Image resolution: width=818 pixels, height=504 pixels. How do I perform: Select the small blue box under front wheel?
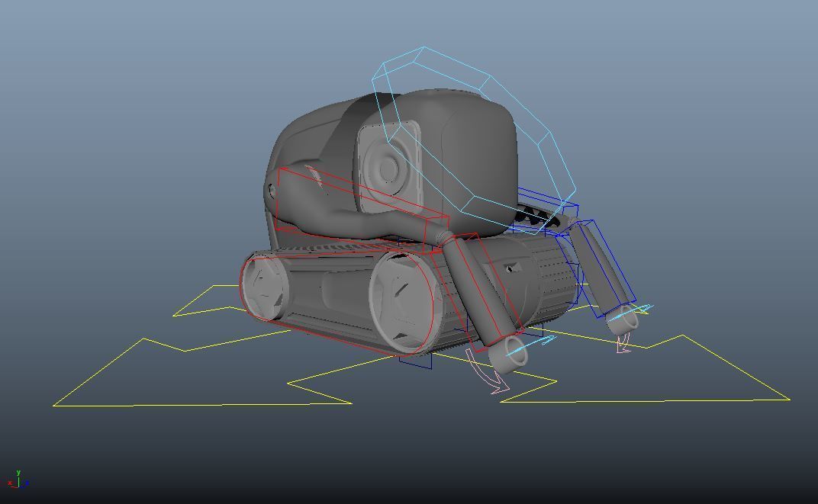coord(416,360)
